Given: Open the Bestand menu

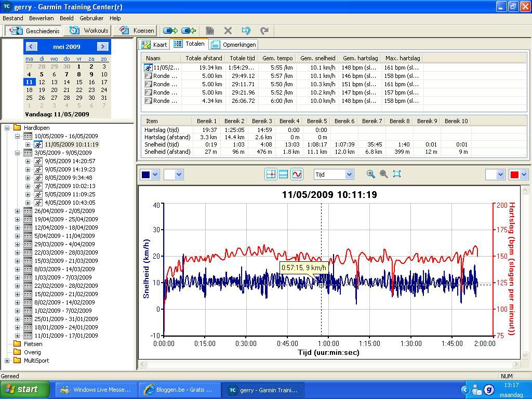Looking at the screenshot, I should (13, 18).
